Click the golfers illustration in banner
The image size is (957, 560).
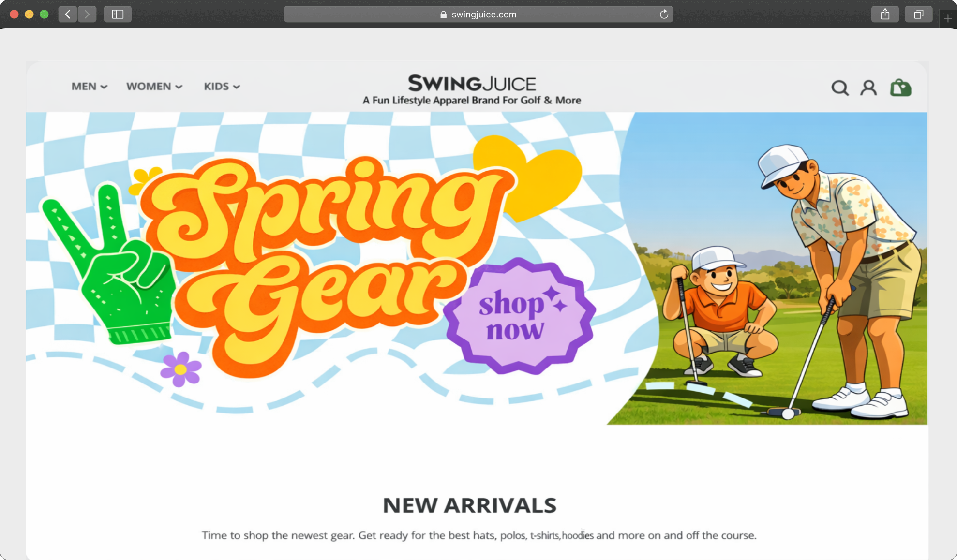(784, 280)
